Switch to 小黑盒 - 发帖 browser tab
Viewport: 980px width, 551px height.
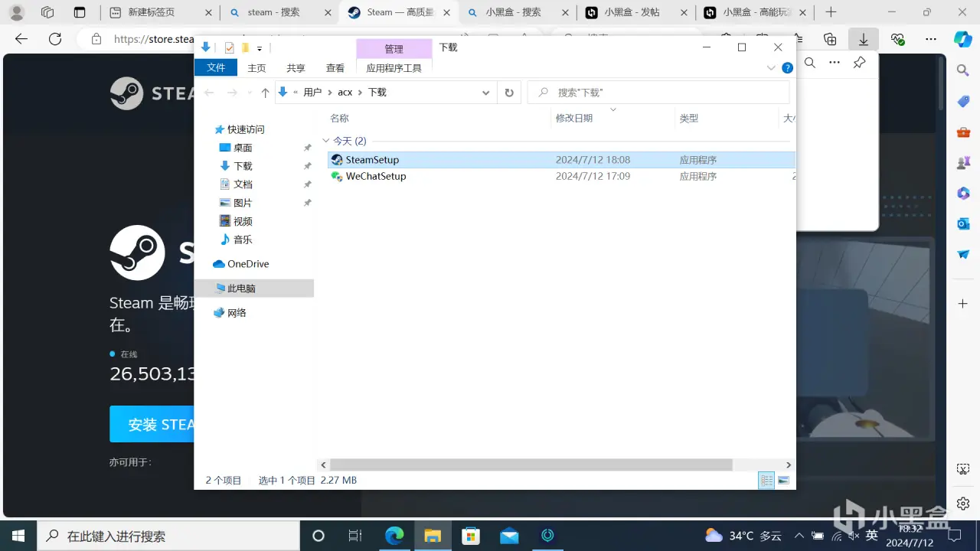(635, 12)
